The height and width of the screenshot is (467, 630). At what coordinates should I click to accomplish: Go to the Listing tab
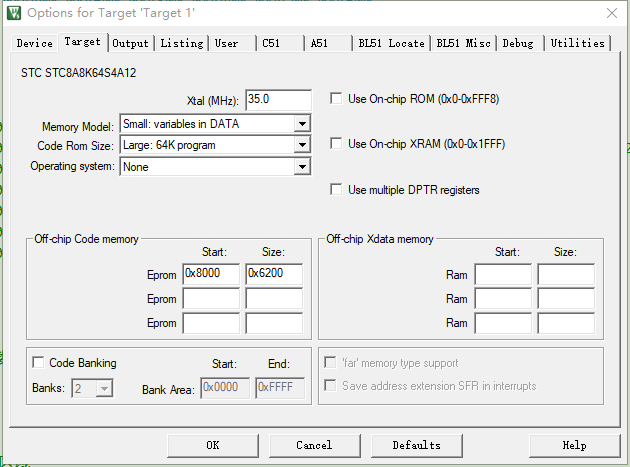(x=182, y=43)
